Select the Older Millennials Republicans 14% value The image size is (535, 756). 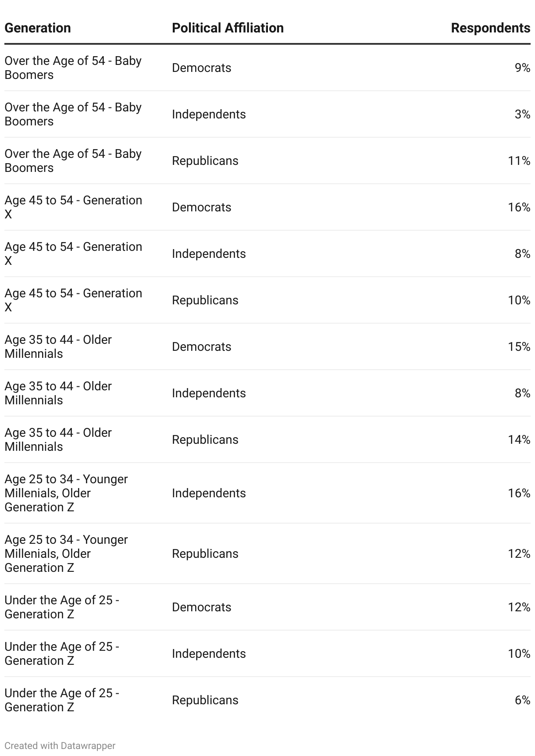519,440
